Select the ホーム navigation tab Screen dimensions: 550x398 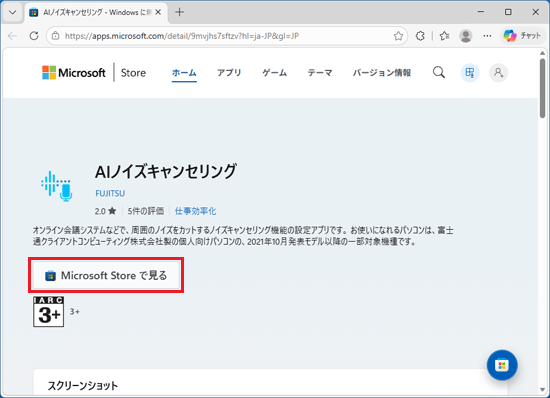click(x=184, y=73)
